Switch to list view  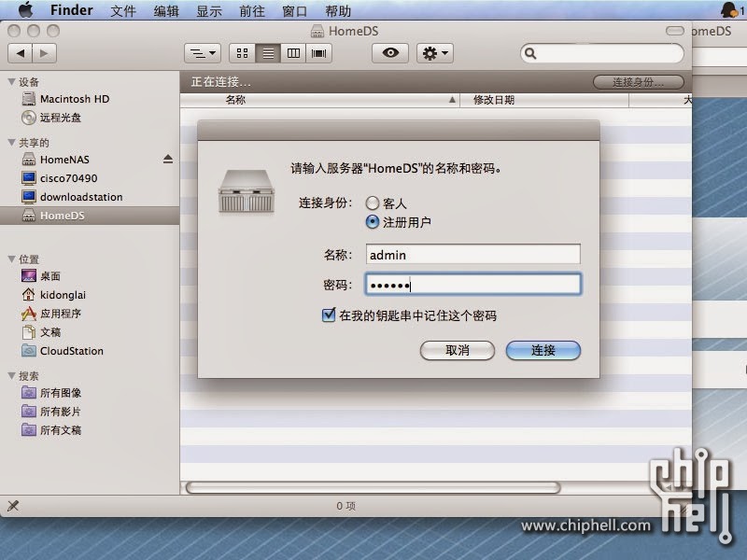click(x=268, y=53)
